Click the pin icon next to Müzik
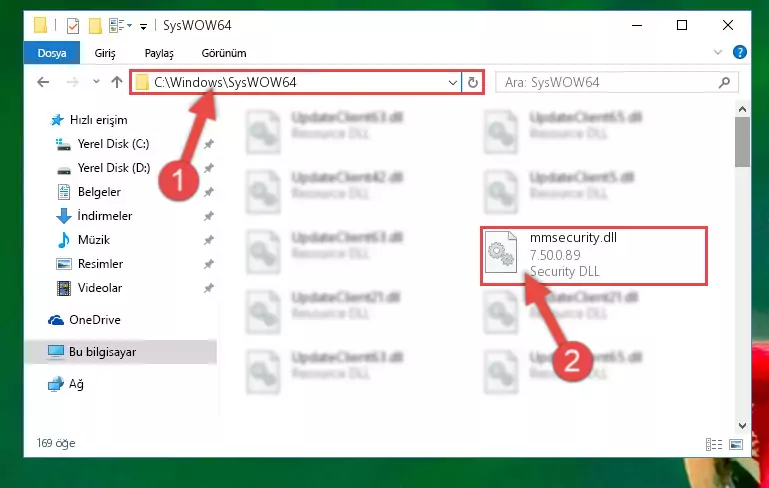The height and width of the screenshot is (488, 769). [209, 240]
